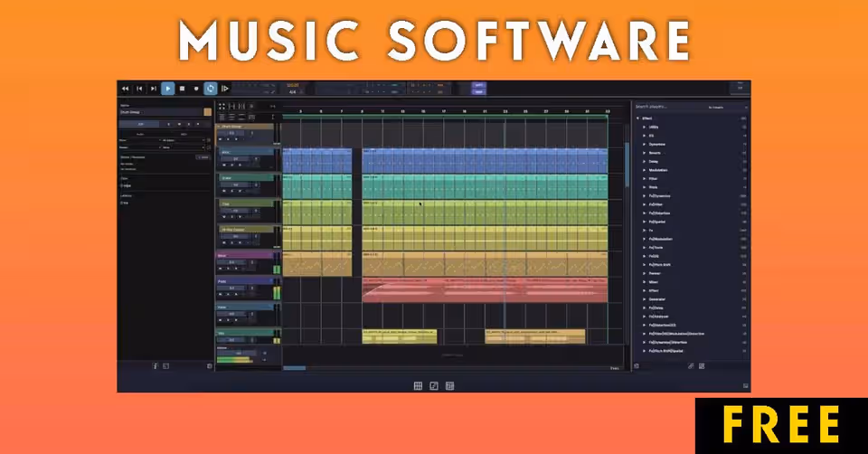
Task: Expand the Delay plugin category
Action: (x=645, y=162)
